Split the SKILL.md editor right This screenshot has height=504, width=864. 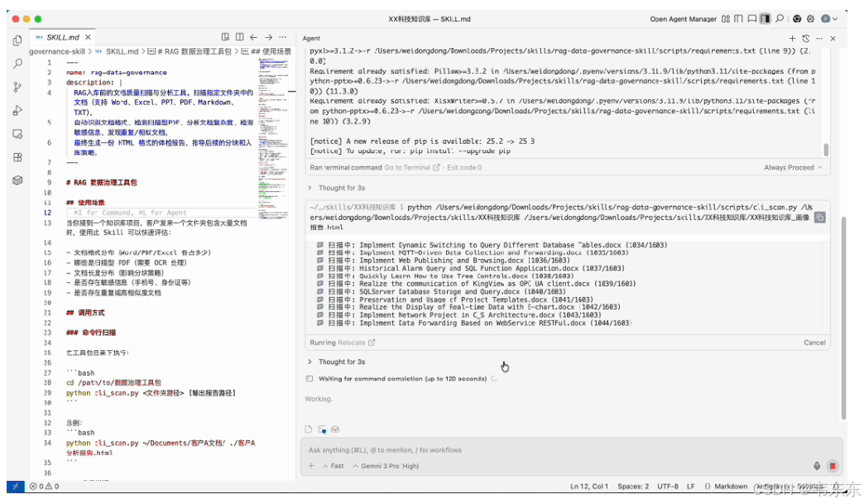click(x=240, y=37)
